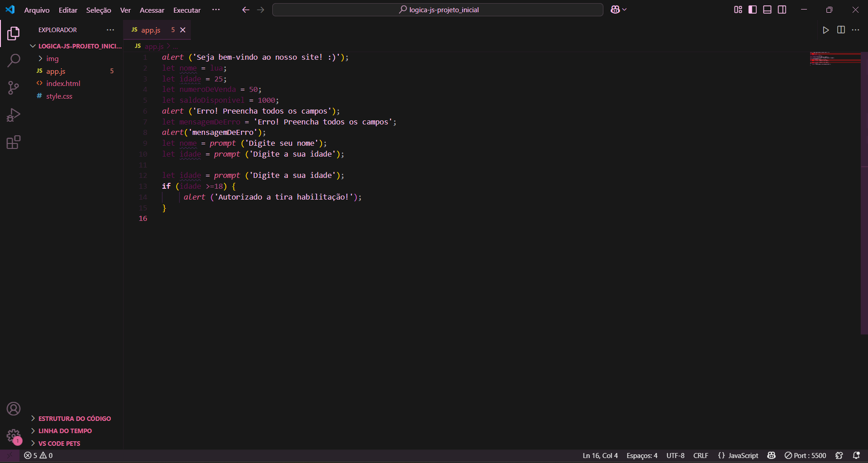Open Run and Debug view
This screenshot has height=463, width=868.
[14, 115]
